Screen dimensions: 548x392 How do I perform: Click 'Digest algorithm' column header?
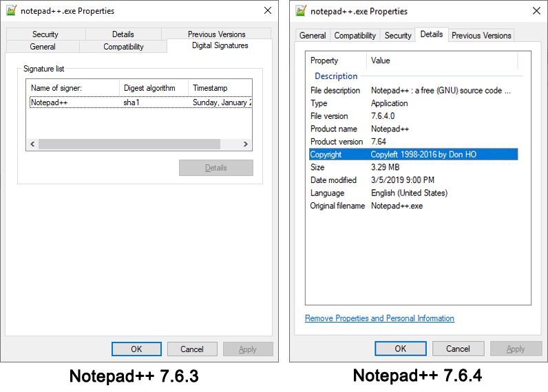coord(154,88)
